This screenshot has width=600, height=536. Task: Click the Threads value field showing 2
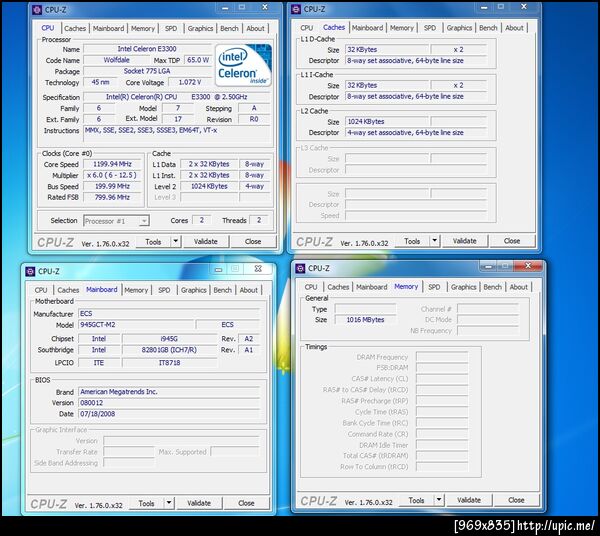(x=259, y=220)
